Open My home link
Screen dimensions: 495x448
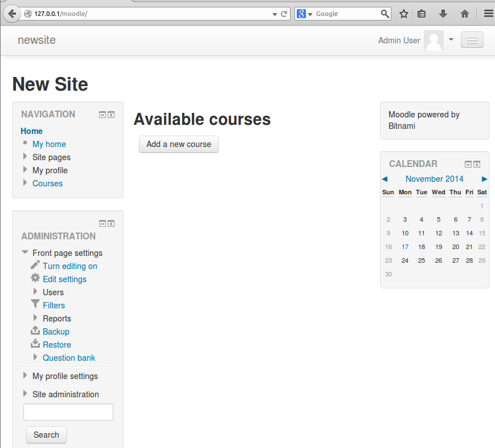(x=49, y=144)
